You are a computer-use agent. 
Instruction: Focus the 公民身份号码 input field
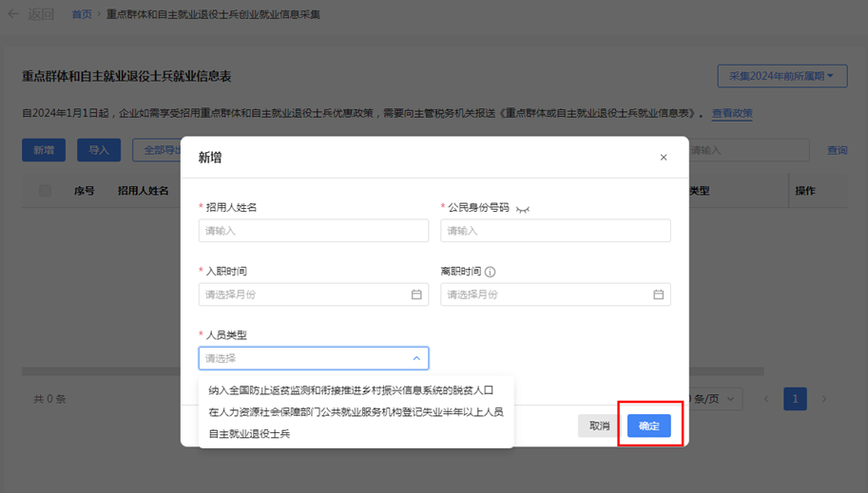point(555,231)
